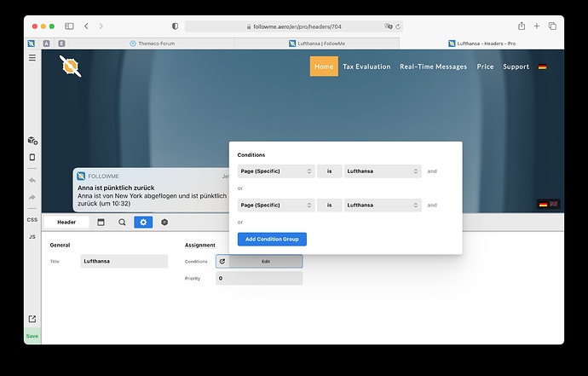Open the pinned tab labeled E
The height and width of the screenshot is (376, 588).
coord(62,43)
